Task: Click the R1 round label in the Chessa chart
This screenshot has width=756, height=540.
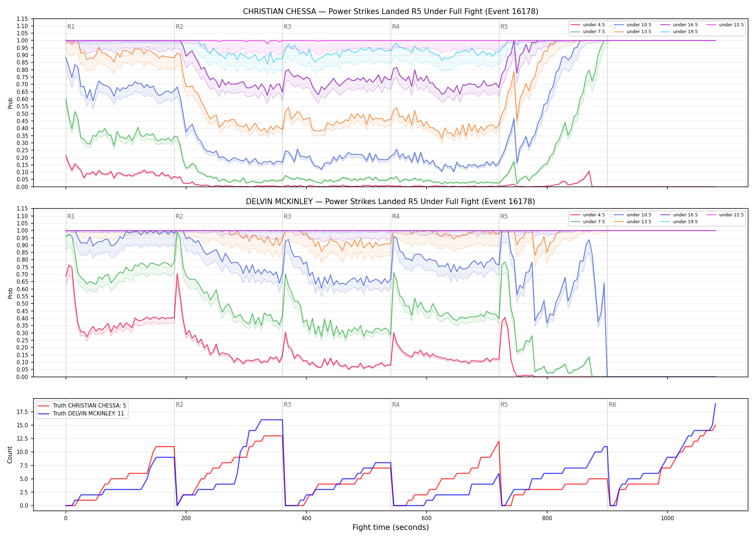Action: 71,27
